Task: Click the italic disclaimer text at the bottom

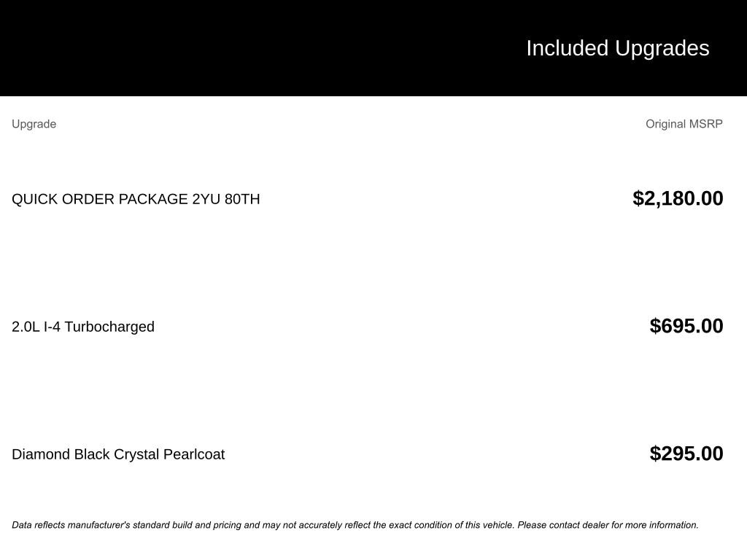Action: [x=355, y=525]
